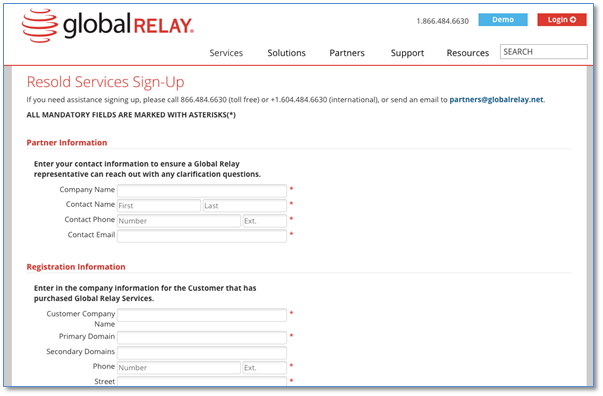The image size is (603, 396).
Task: Click the partners@globalrelay.net email link
Action: point(496,100)
